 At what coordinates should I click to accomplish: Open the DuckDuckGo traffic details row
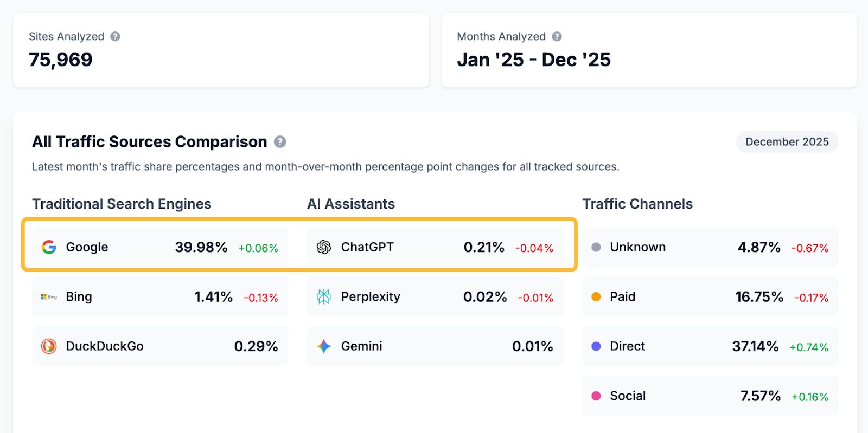pos(159,346)
